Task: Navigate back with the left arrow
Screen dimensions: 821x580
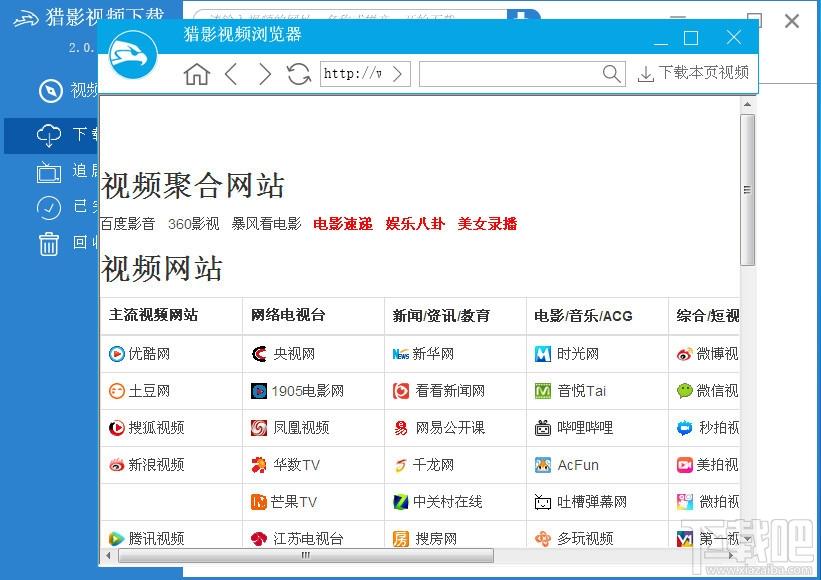Action: [231, 74]
